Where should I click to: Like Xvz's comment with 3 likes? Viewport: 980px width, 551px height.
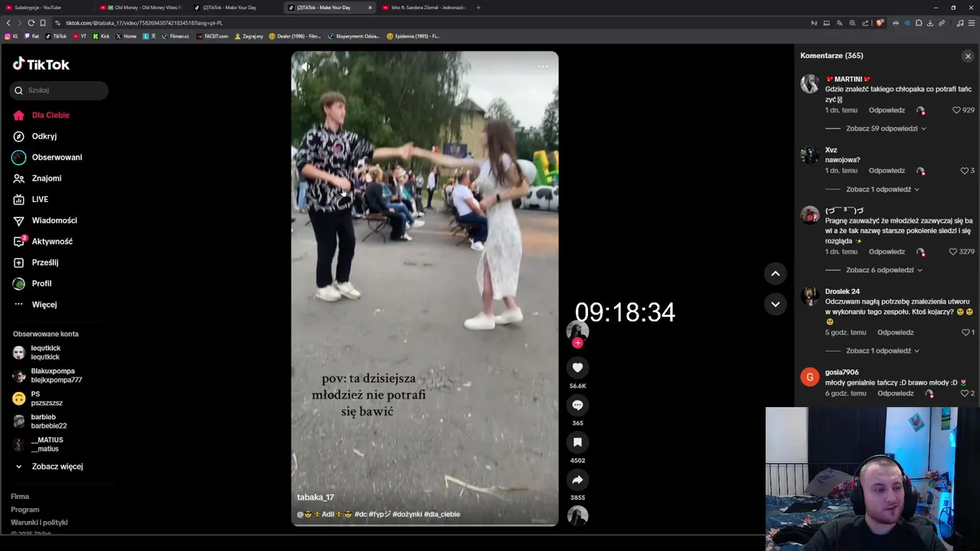pos(965,171)
